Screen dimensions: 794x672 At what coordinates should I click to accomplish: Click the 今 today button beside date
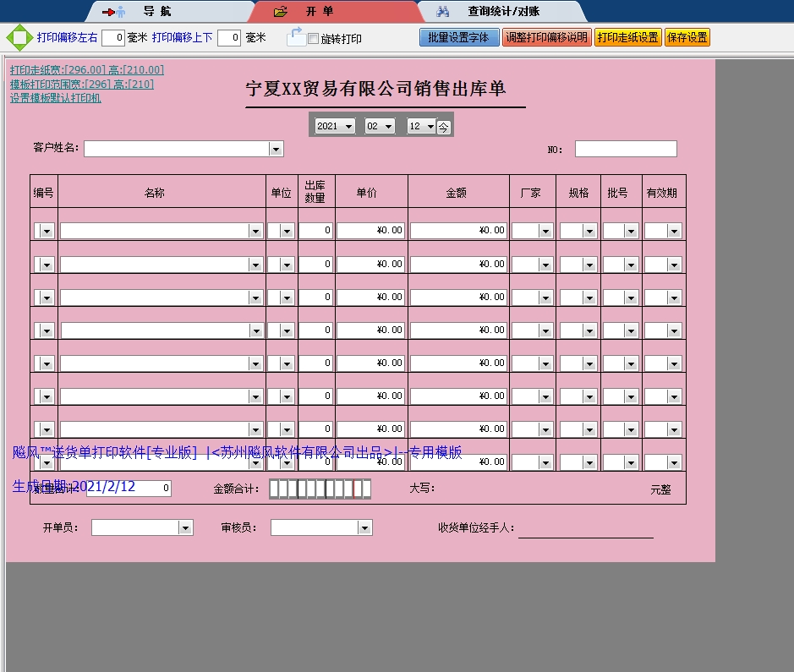[444, 126]
